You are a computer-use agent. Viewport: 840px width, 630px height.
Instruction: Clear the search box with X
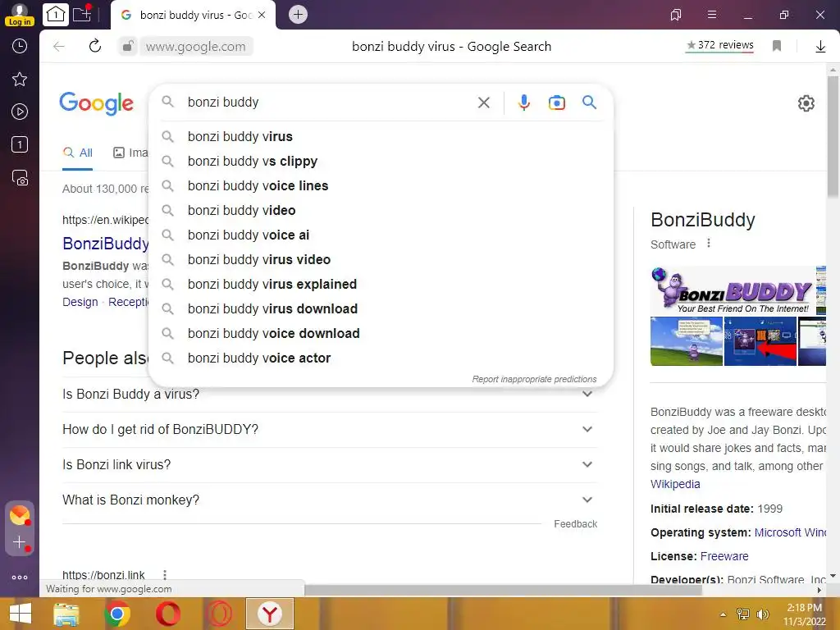[484, 103]
